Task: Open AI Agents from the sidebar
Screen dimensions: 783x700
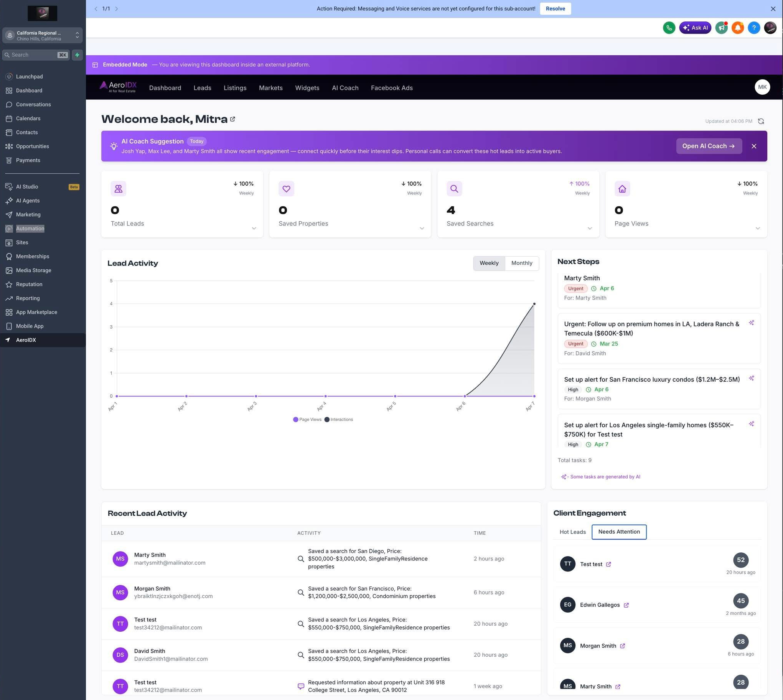Action: click(x=28, y=200)
